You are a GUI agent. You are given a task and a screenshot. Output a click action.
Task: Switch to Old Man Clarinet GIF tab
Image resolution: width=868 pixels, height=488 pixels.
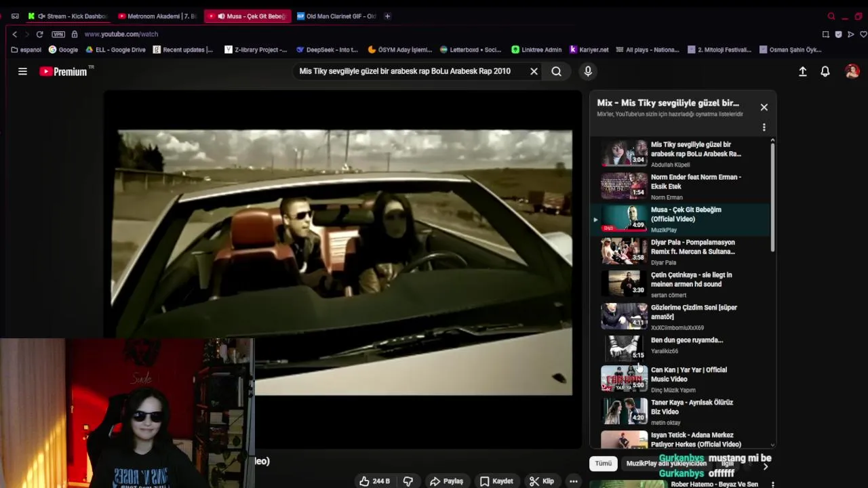click(336, 16)
